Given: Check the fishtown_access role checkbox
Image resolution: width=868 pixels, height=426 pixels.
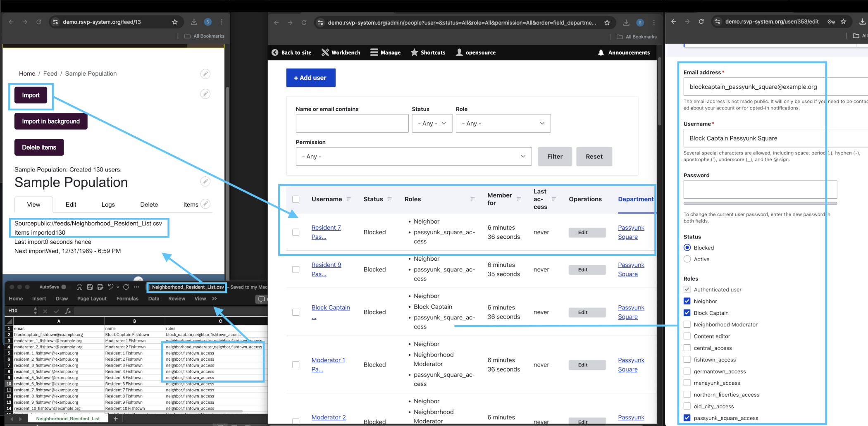Looking at the screenshot, I should click(687, 359).
